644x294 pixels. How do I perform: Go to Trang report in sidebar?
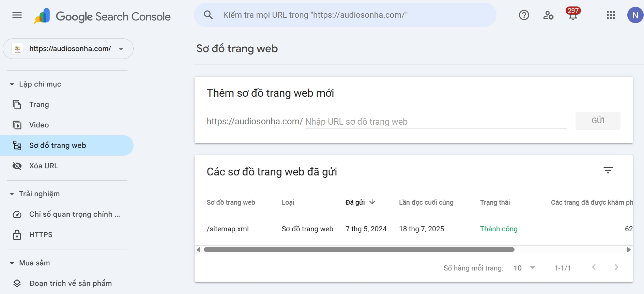(x=39, y=105)
